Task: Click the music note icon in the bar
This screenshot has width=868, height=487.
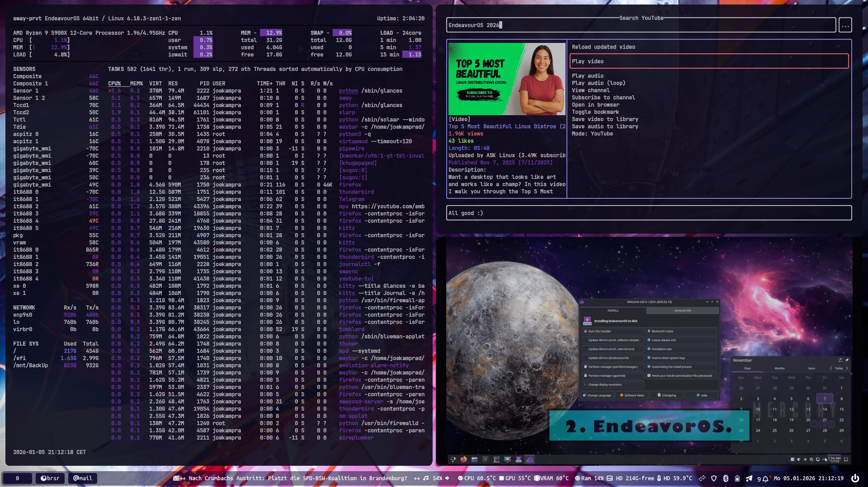Action: [x=426, y=478]
